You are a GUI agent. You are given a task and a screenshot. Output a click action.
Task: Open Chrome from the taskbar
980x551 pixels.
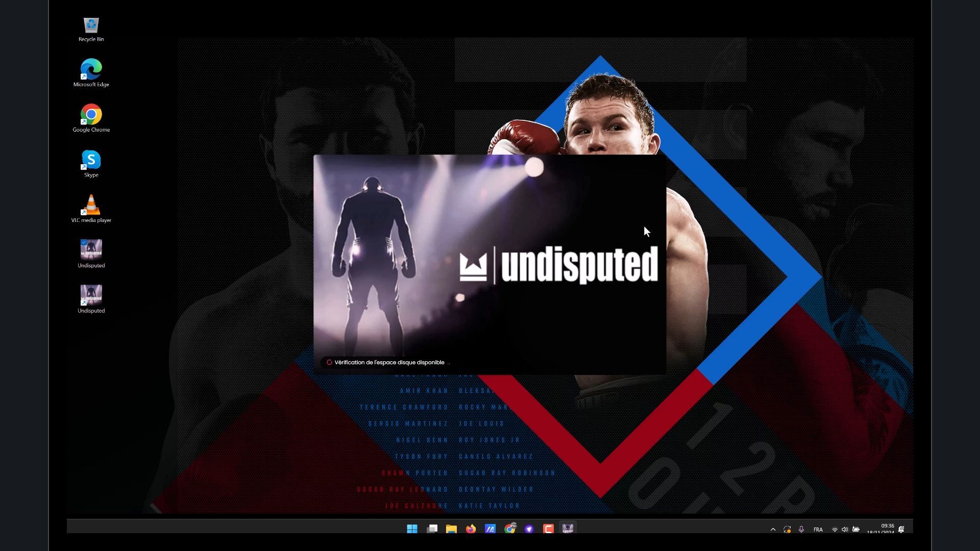click(510, 529)
